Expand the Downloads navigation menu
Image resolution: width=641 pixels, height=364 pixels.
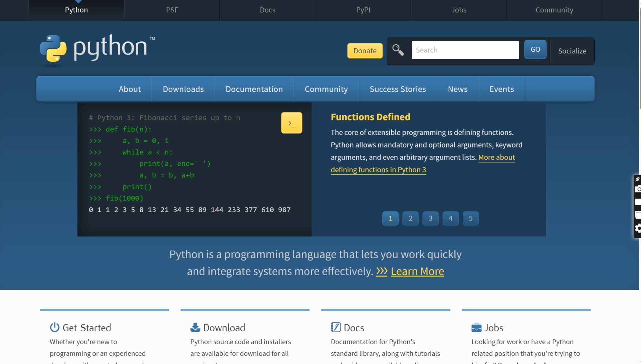click(183, 88)
